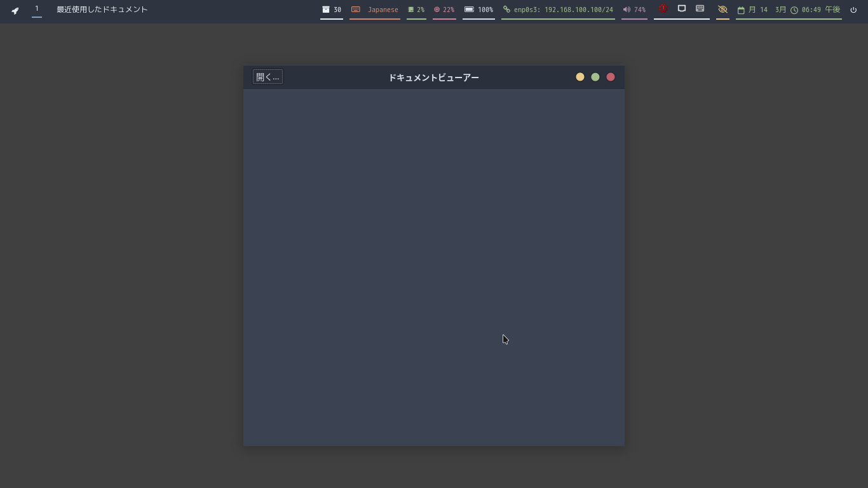Screen dimensions: 868x488
Task: Toggle the crossed-out eye icon
Action: [722, 10]
